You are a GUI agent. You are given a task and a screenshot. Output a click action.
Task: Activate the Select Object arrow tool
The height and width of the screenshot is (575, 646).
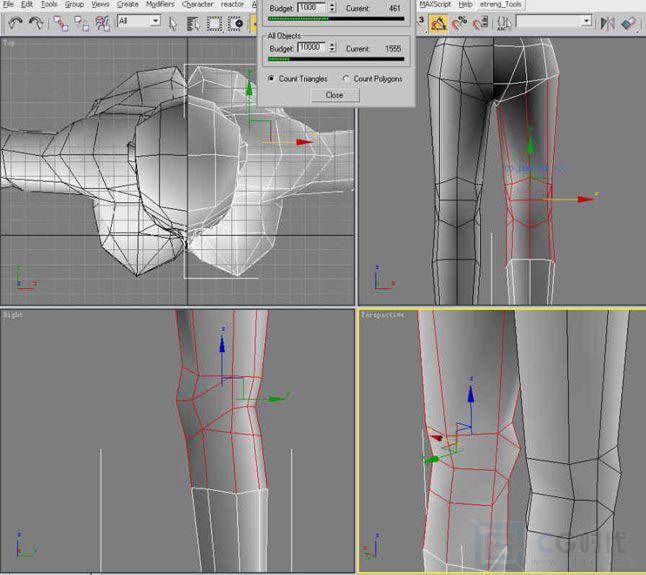pyautogui.click(x=173, y=23)
